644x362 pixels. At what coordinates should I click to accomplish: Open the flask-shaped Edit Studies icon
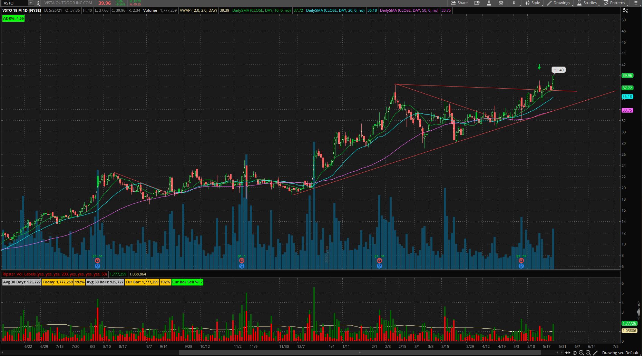tap(489, 3)
